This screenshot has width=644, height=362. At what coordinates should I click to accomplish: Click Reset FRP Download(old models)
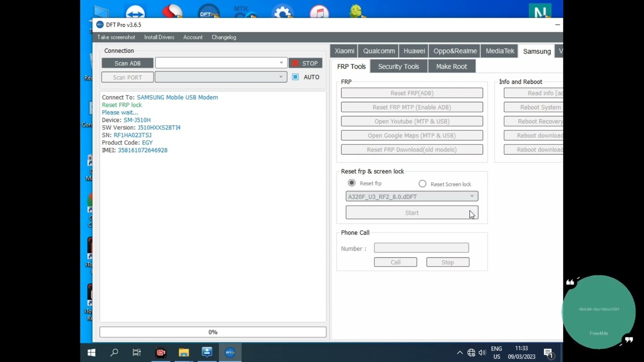[412, 149]
